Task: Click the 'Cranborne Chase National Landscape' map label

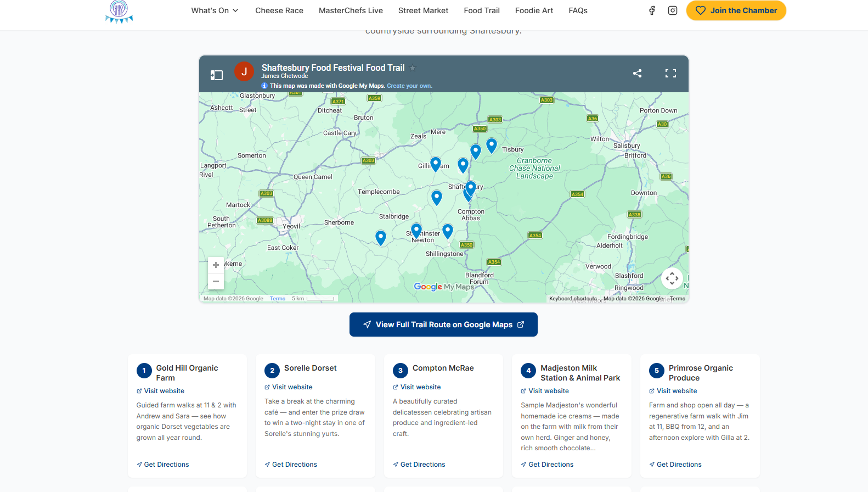Action: pos(535,169)
